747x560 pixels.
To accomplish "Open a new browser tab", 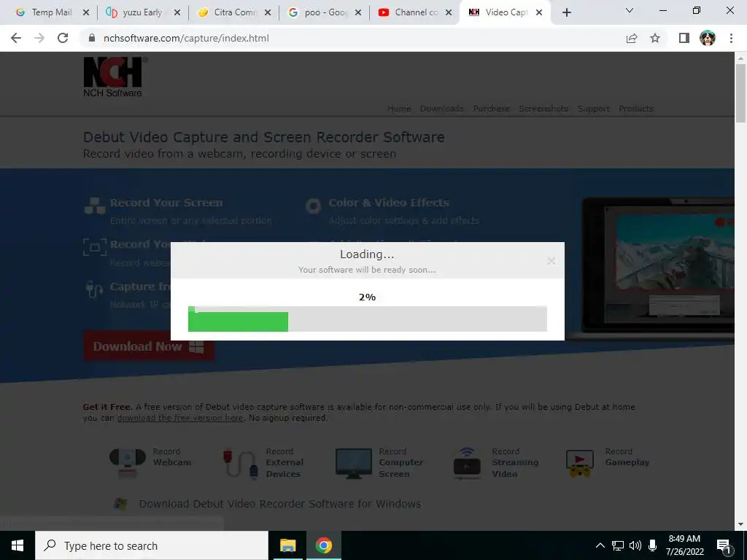I will [x=566, y=12].
